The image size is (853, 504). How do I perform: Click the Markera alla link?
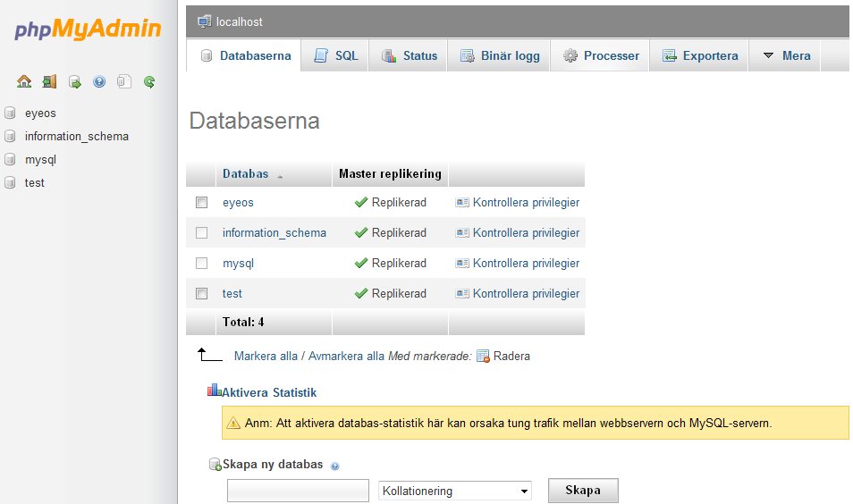point(266,356)
